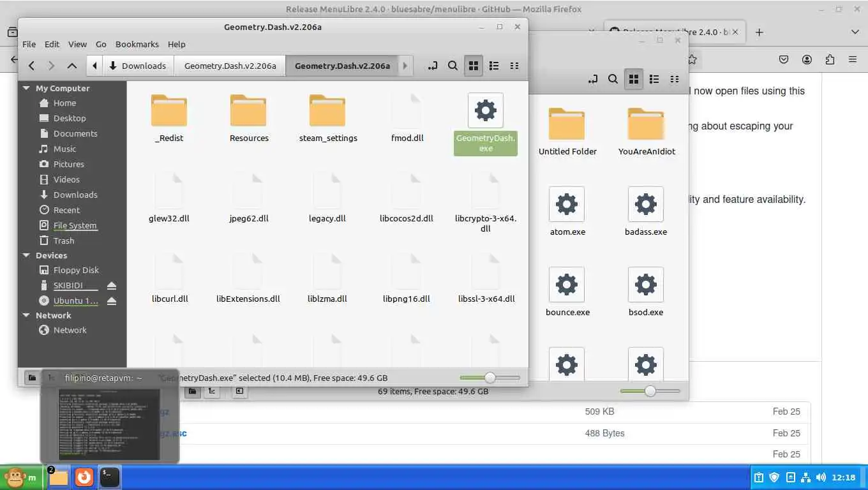The image size is (868, 490).
Task: Select Untitled Folder in back window
Action: 567,131
